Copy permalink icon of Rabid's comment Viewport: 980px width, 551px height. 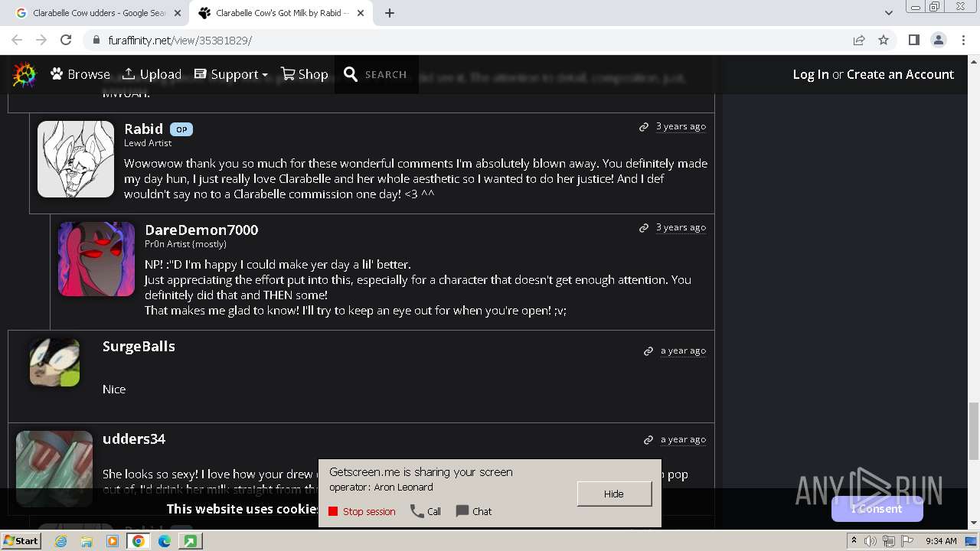coord(644,127)
